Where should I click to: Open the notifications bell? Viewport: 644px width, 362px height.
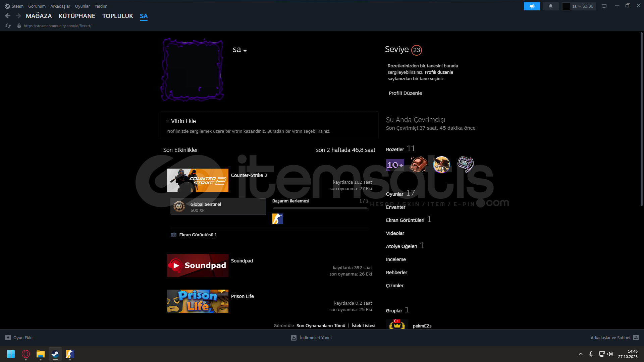[550, 6]
